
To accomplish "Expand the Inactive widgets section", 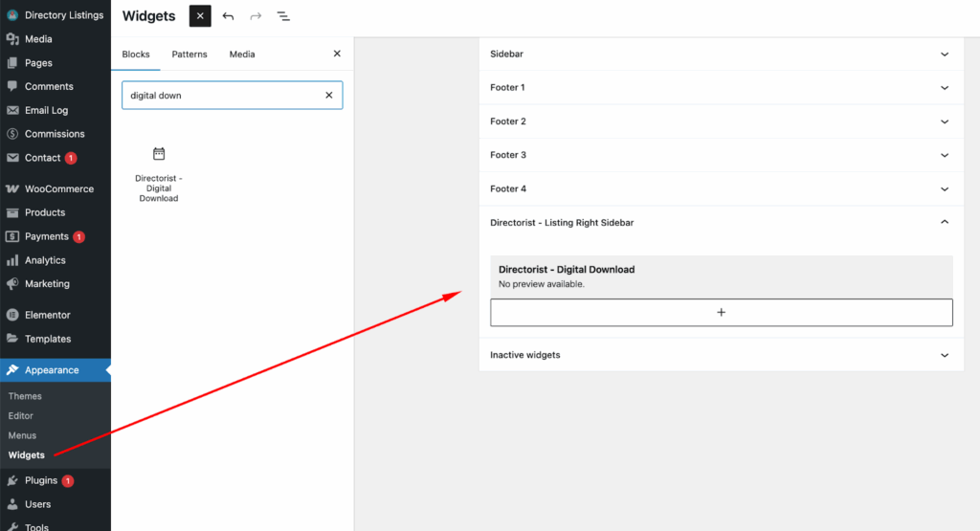I will pos(721,355).
